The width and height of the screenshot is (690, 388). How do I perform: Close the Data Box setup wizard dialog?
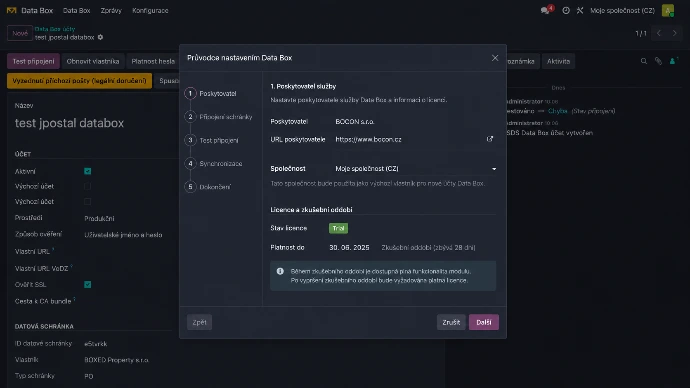(x=495, y=58)
